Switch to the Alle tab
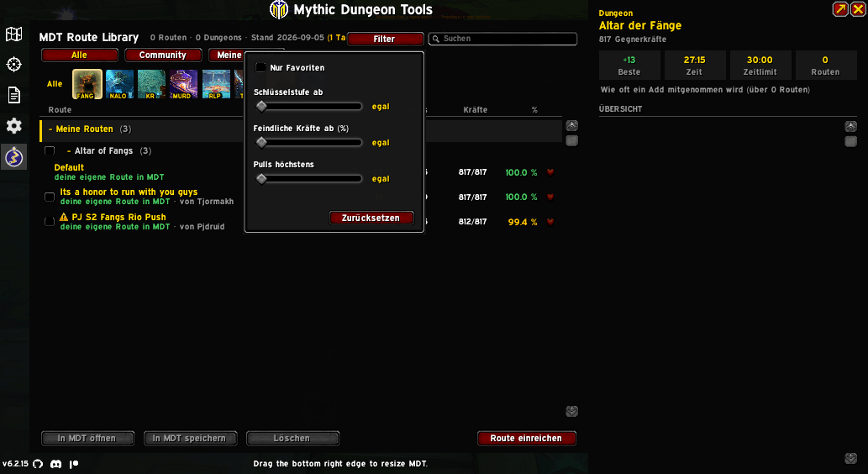The width and height of the screenshot is (868, 474). [80, 55]
